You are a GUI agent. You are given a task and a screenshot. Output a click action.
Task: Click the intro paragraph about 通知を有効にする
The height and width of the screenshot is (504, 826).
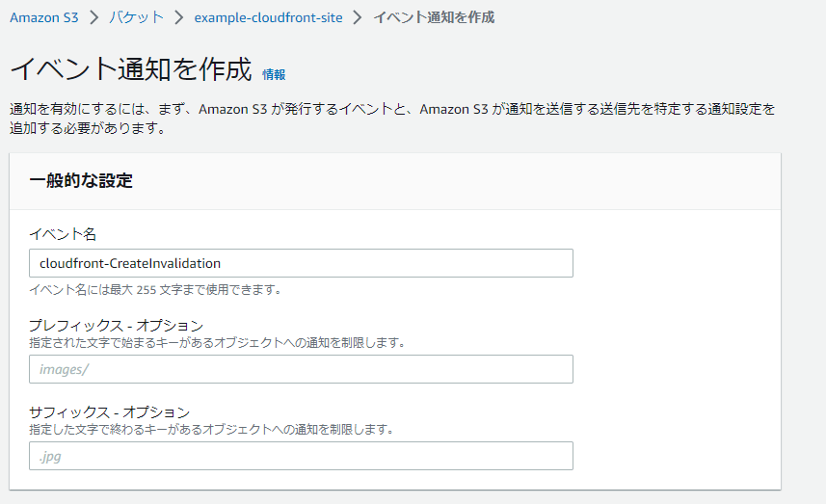coord(392,119)
